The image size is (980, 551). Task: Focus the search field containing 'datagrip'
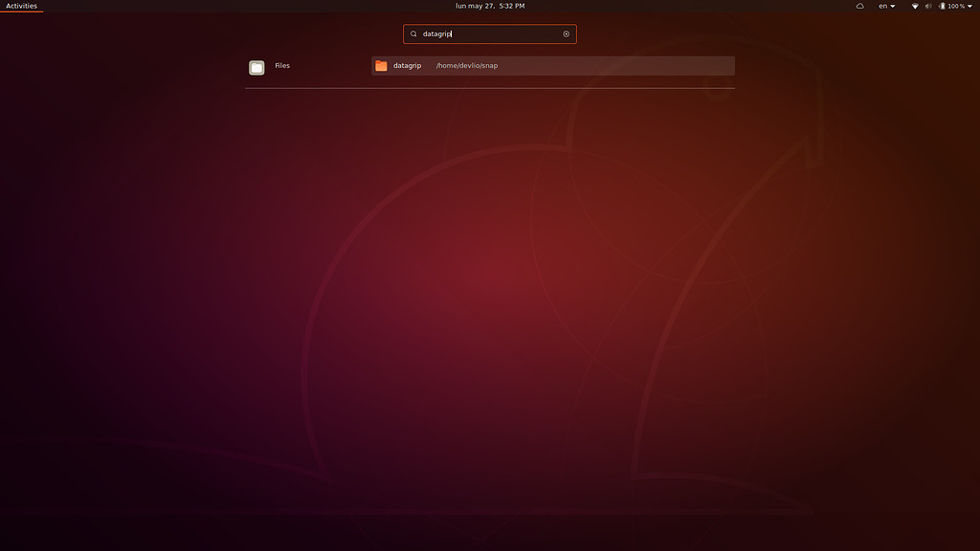coord(488,34)
